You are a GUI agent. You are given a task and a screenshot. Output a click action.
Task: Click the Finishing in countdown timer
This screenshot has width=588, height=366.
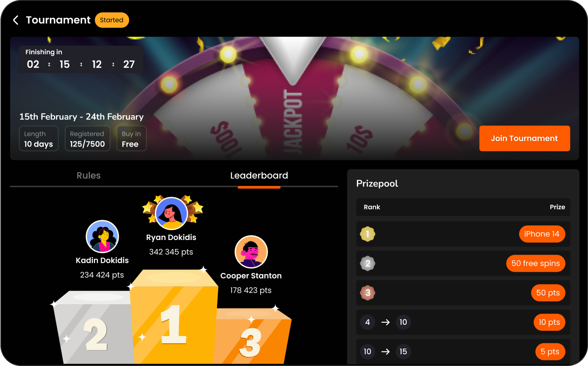(x=81, y=60)
